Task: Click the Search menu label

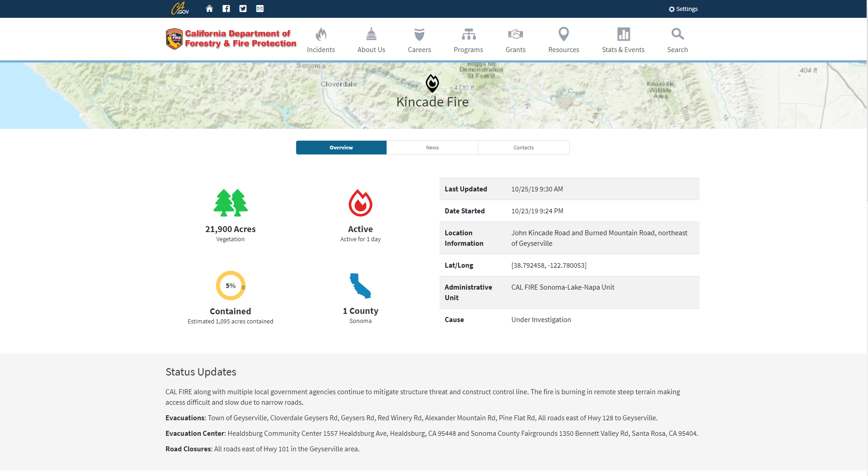Action: pos(678,50)
